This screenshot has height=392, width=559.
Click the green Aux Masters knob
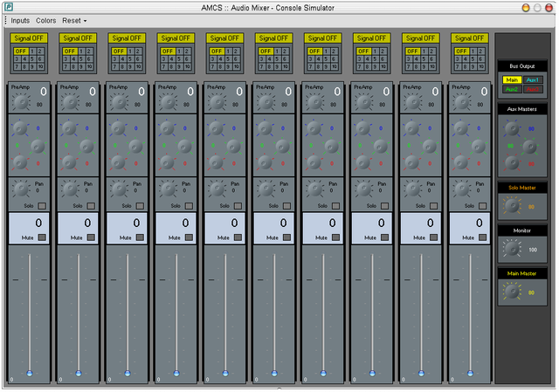coord(530,146)
